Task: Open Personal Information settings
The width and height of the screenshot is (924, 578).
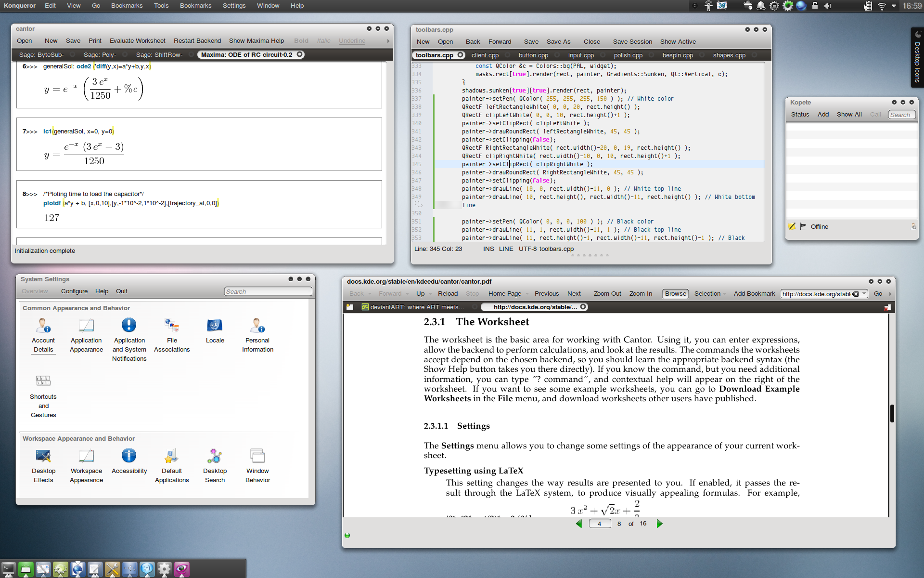Action: point(257,336)
